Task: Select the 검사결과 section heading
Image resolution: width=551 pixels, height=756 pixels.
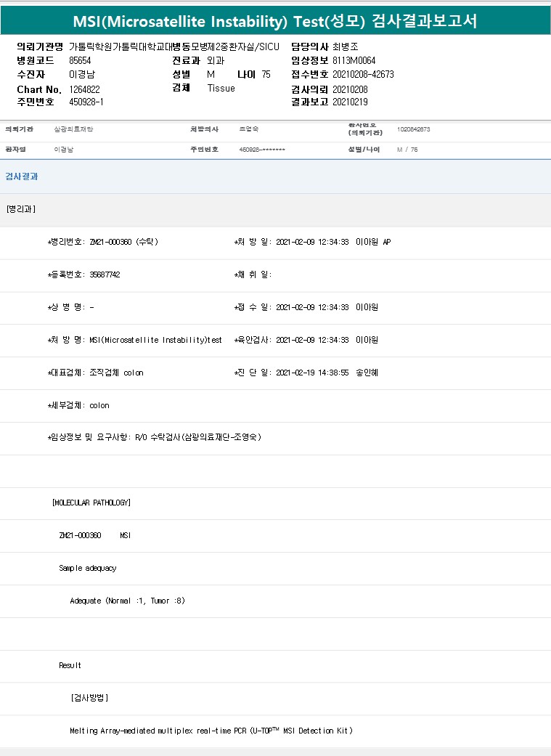Action: pyautogui.click(x=22, y=176)
